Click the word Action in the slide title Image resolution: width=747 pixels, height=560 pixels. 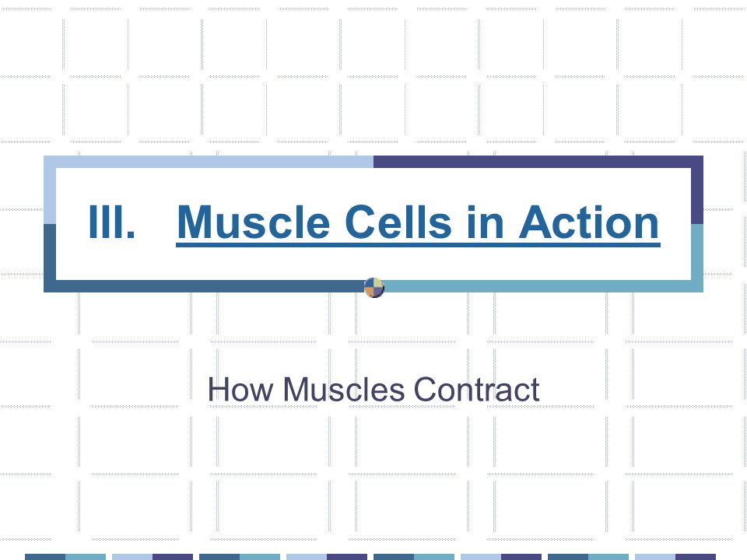pos(589,222)
